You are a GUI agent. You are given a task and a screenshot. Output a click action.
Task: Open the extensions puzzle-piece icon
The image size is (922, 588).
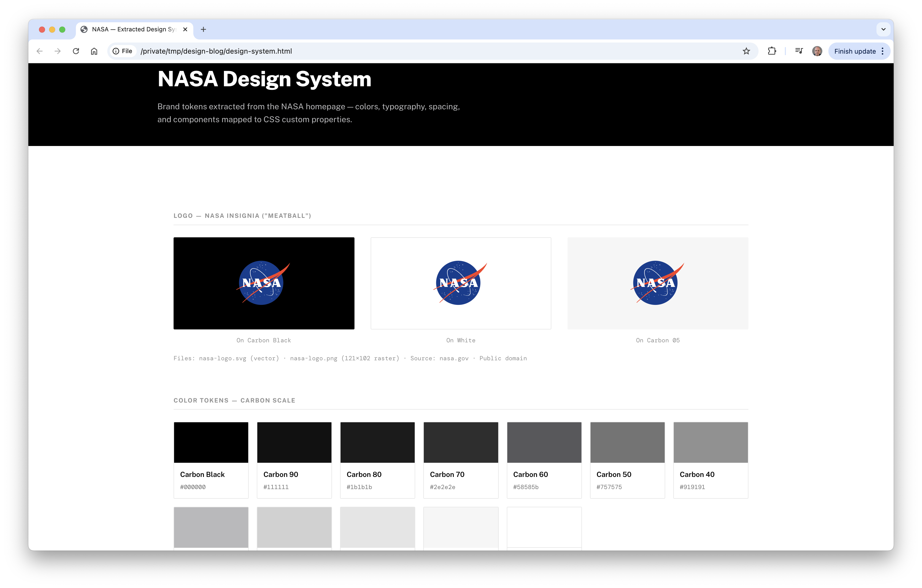click(x=772, y=51)
